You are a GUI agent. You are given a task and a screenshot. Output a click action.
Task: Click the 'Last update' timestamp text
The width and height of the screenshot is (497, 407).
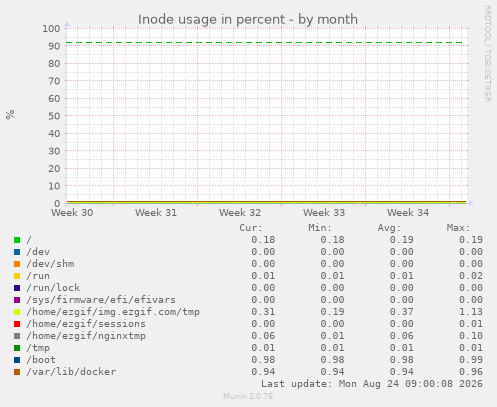coord(372,384)
